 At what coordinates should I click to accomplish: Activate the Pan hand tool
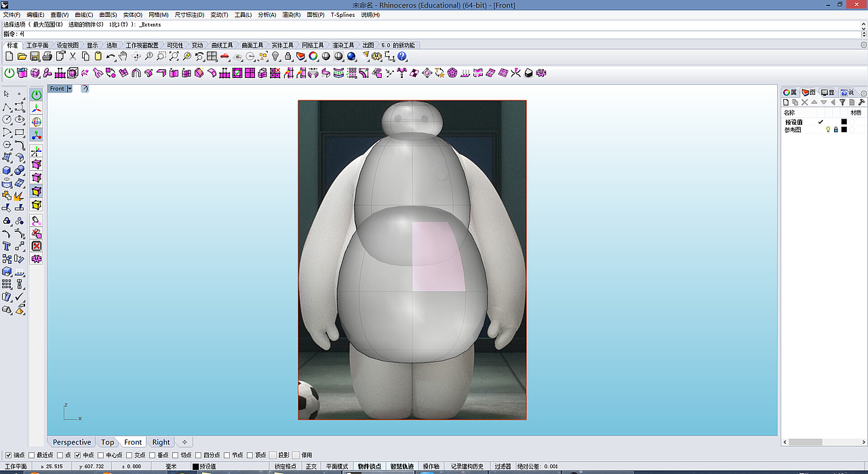coord(123,56)
